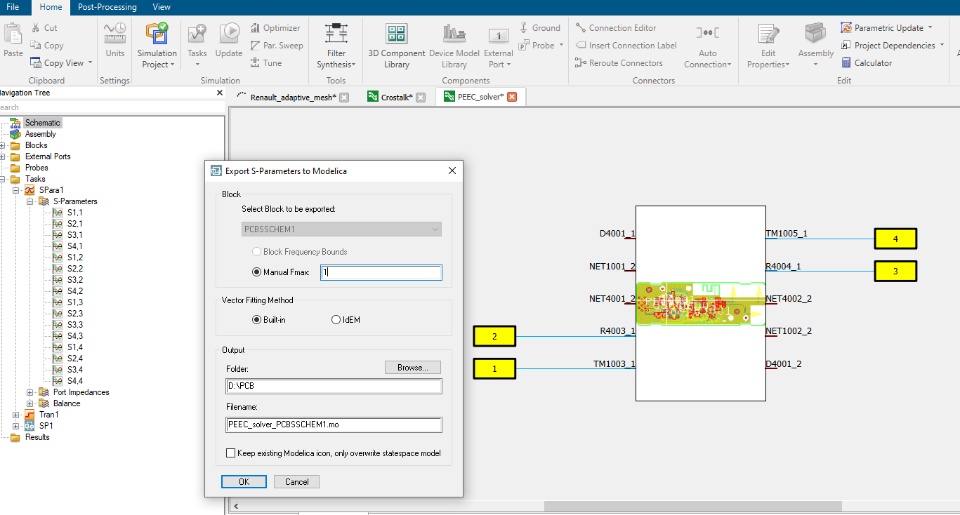
Task: Open the File menu
Action: (x=13, y=7)
